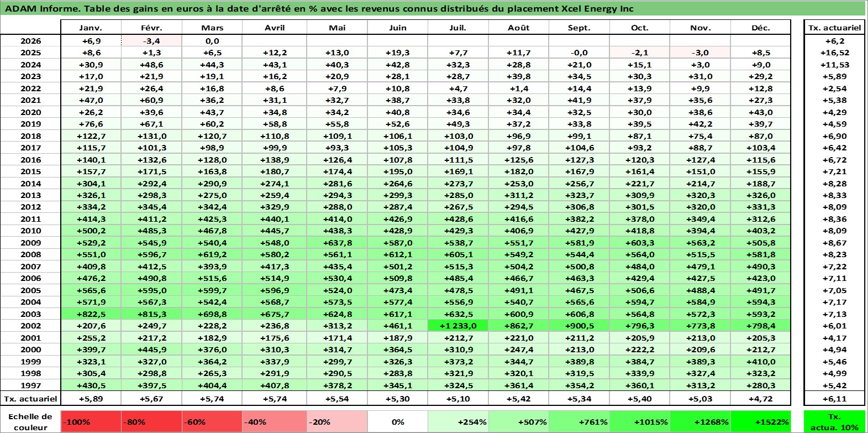Select the +440,1 cell for Avril 2011
The height and width of the screenshot is (433, 868).
tap(275, 219)
